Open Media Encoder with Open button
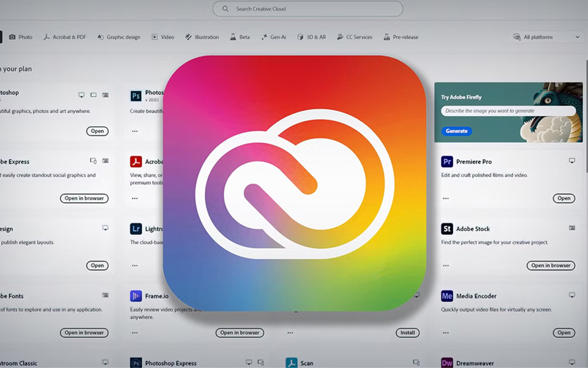588x368 pixels. tap(564, 332)
